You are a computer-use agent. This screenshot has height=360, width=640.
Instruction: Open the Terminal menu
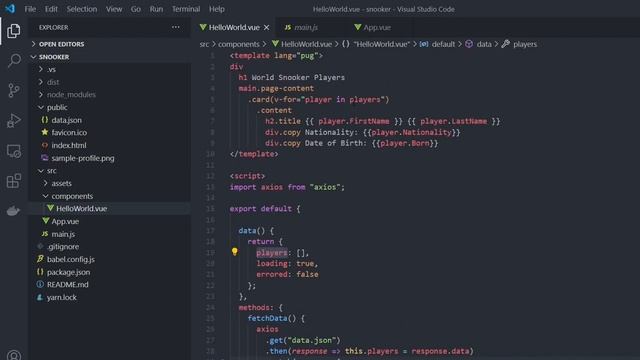coord(186,9)
